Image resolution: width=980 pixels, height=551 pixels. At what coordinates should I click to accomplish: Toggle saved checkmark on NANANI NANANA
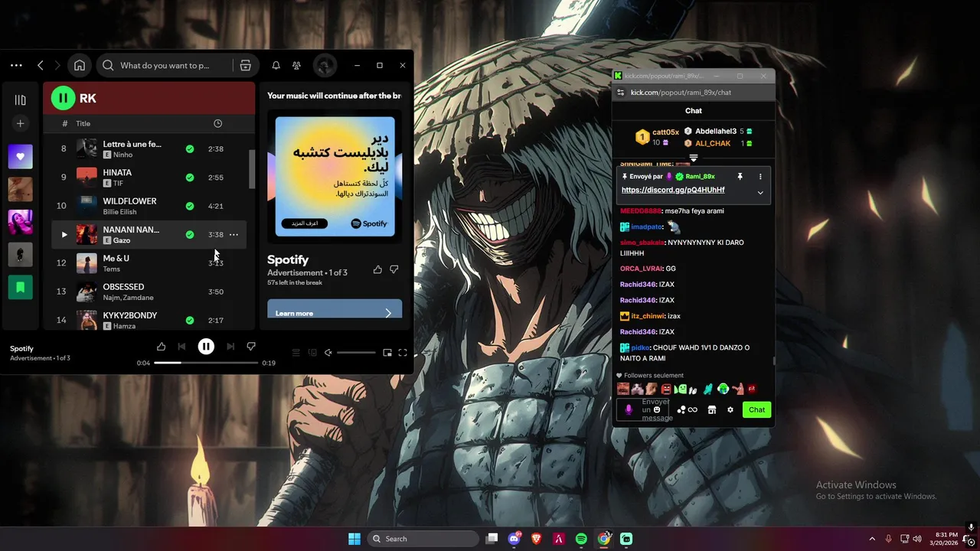coord(190,234)
